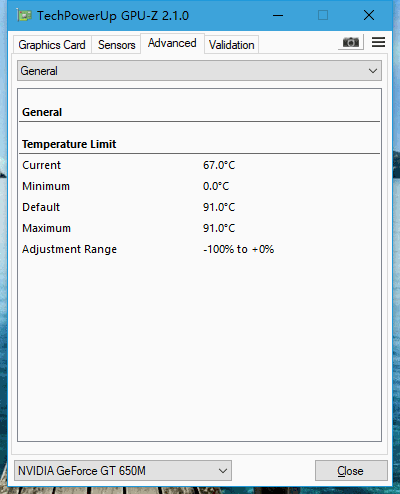Select the Default row label
The image size is (400, 494).
(41, 207)
